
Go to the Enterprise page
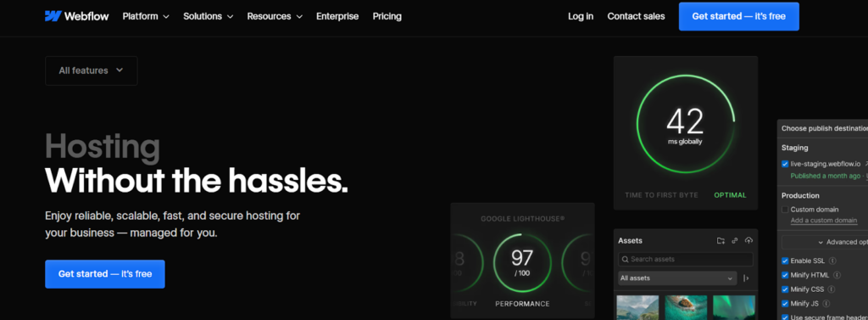[x=337, y=17]
